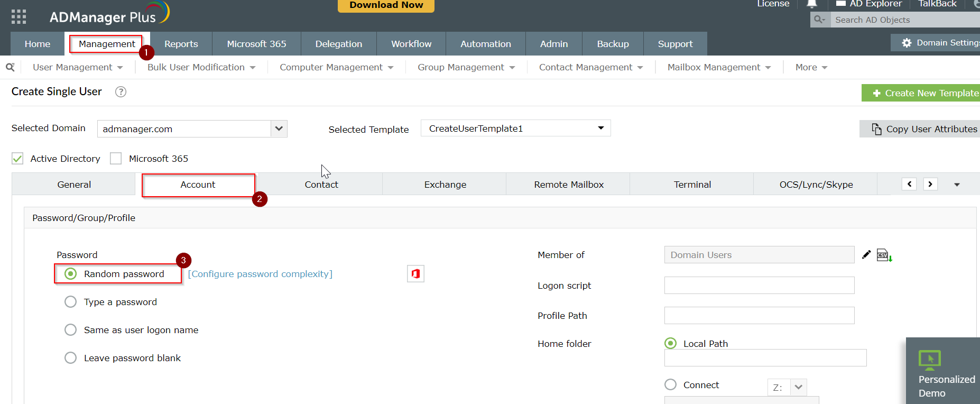980x404 pixels.
Task: Click the help question mark icon
Action: click(121, 91)
